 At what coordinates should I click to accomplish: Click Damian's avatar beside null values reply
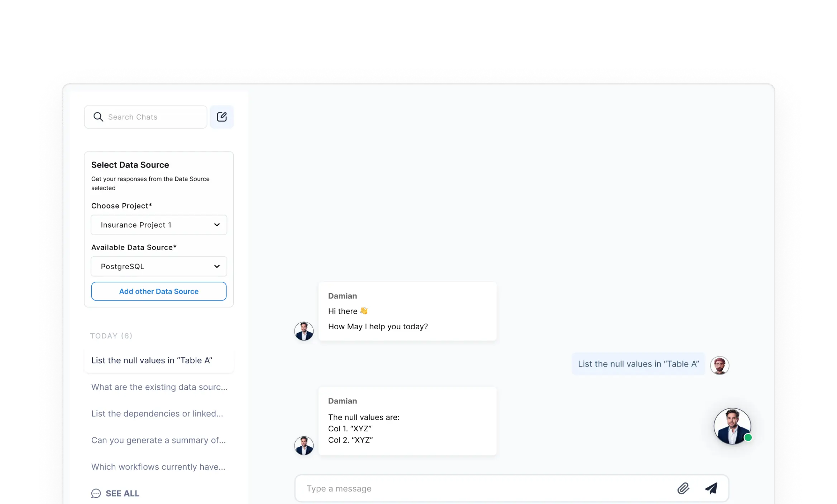(304, 446)
